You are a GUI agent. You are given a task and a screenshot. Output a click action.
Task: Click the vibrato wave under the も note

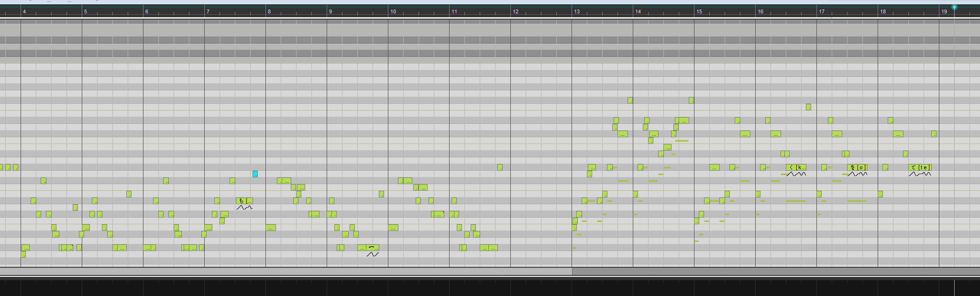pyautogui.click(x=244, y=208)
